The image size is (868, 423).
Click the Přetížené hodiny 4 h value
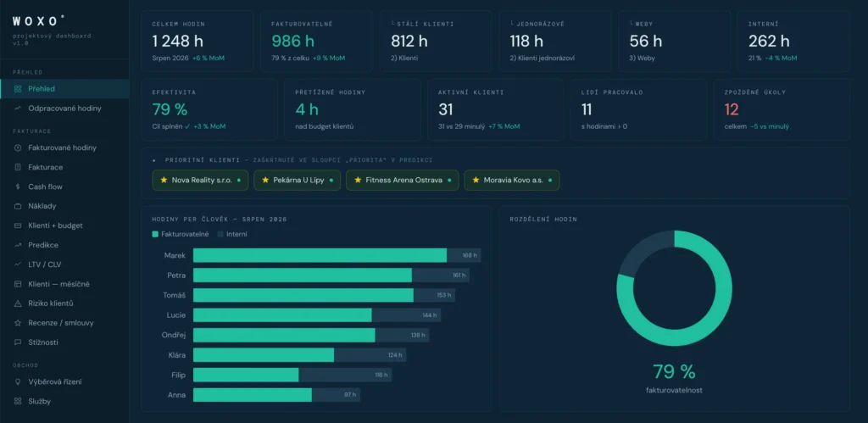tap(307, 109)
